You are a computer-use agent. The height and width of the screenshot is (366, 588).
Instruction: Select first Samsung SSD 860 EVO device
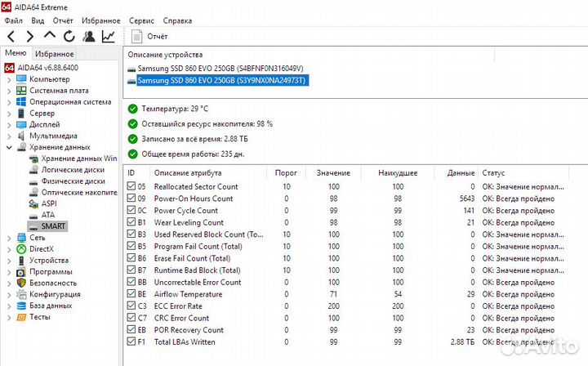tap(220, 68)
